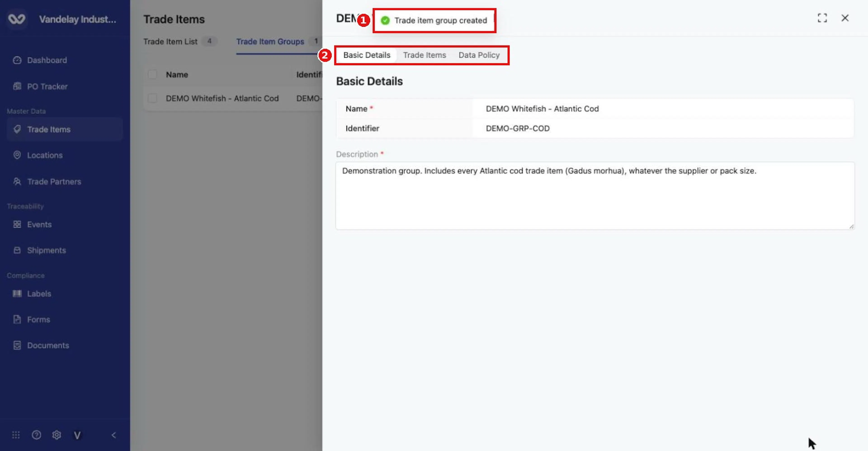Image resolution: width=868 pixels, height=451 pixels.
Task: Select the Basic Details tab
Action: [x=367, y=55]
